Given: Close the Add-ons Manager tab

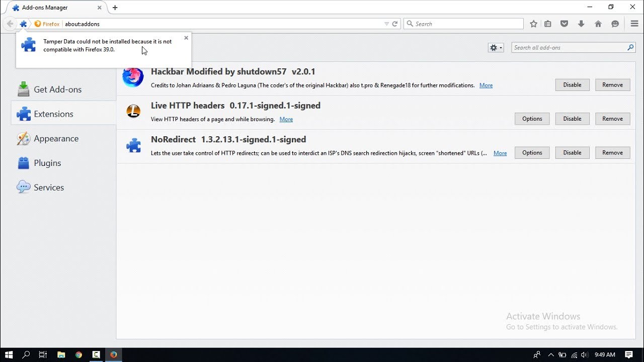Looking at the screenshot, I should tap(99, 8).
